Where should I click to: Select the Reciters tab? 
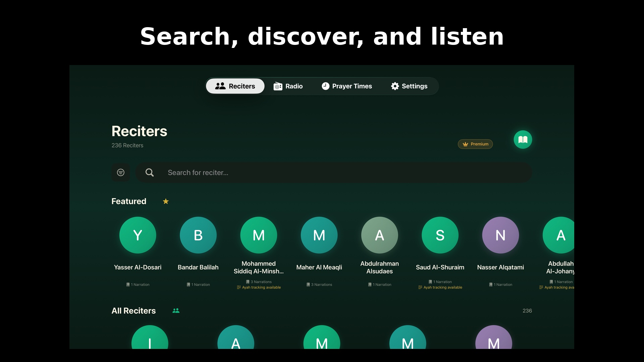pyautogui.click(x=235, y=86)
